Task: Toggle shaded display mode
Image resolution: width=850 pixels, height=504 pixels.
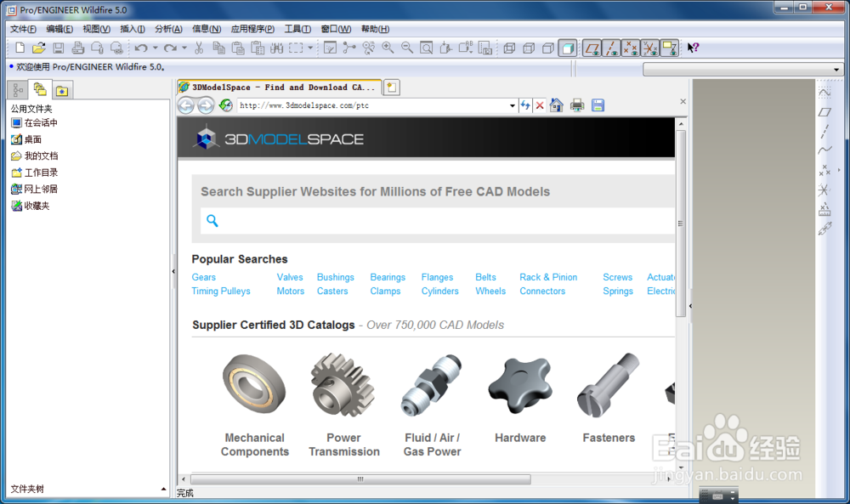Action: tap(568, 48)
